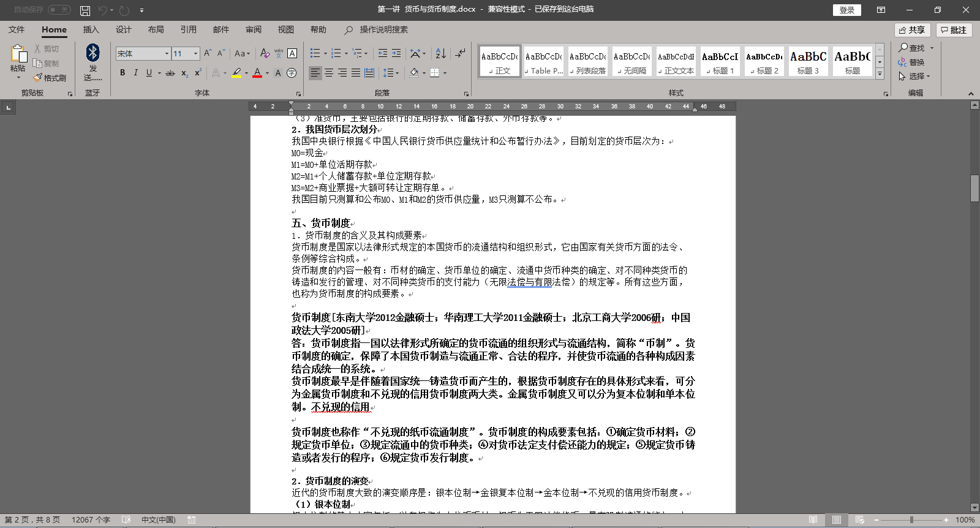
Task: Click the vertical scrollbar thumb
Action: pyautogui.click(x=974, y=188)
